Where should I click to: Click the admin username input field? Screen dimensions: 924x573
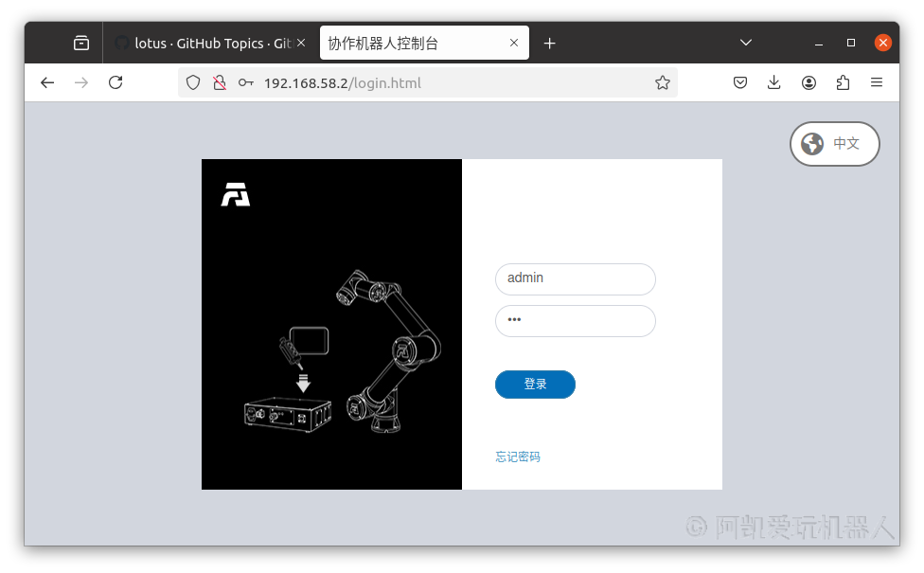[575, 278]
